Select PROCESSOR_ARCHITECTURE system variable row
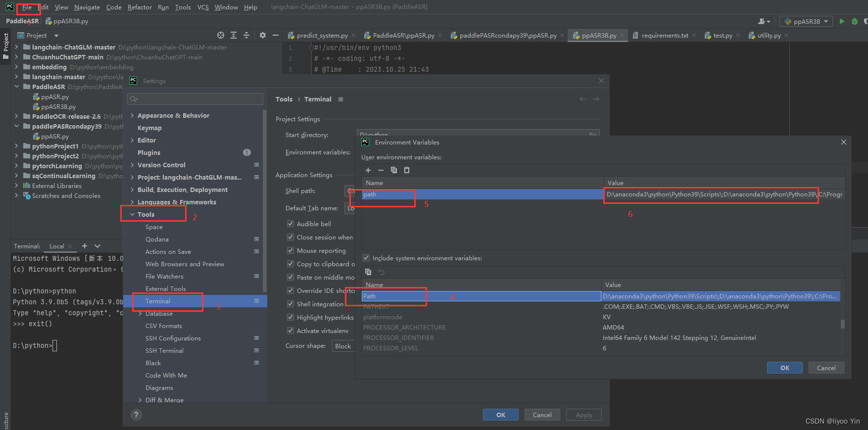868x430 pixels. [601, 328]
